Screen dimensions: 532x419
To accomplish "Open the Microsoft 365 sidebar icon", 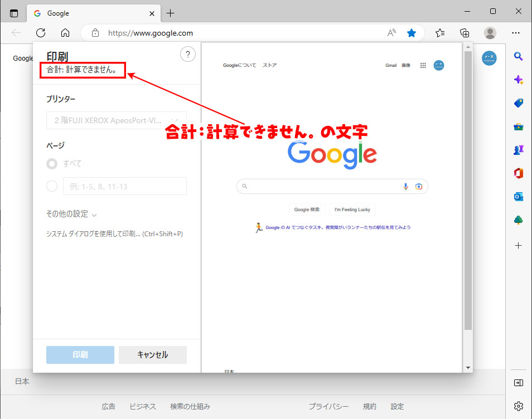I will 518,173.
